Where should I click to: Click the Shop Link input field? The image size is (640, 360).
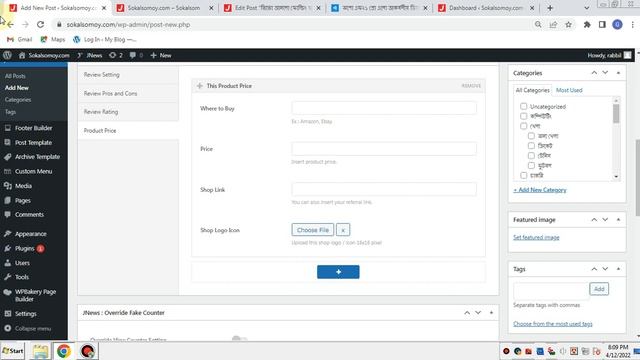[x=384, y=189]
